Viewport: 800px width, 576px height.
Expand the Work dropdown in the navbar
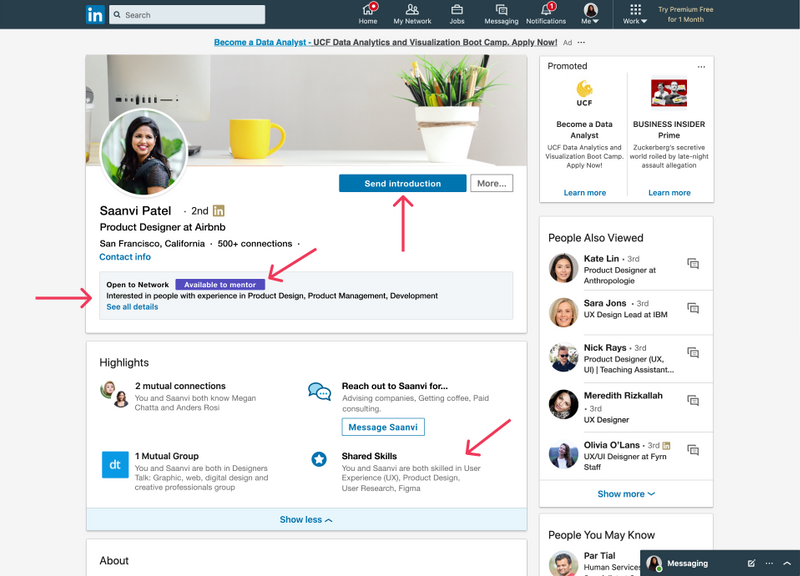click(636, 14)
